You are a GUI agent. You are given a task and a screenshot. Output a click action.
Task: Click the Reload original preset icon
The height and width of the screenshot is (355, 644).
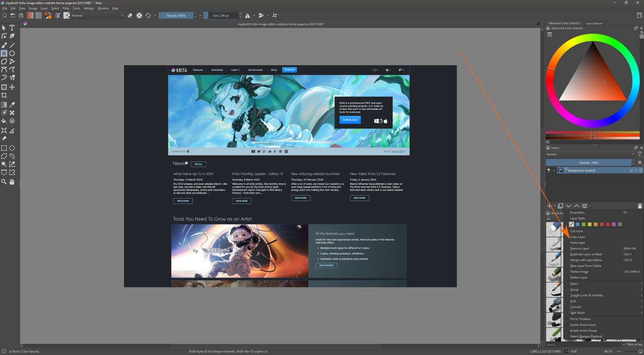(x=148, y=16)
